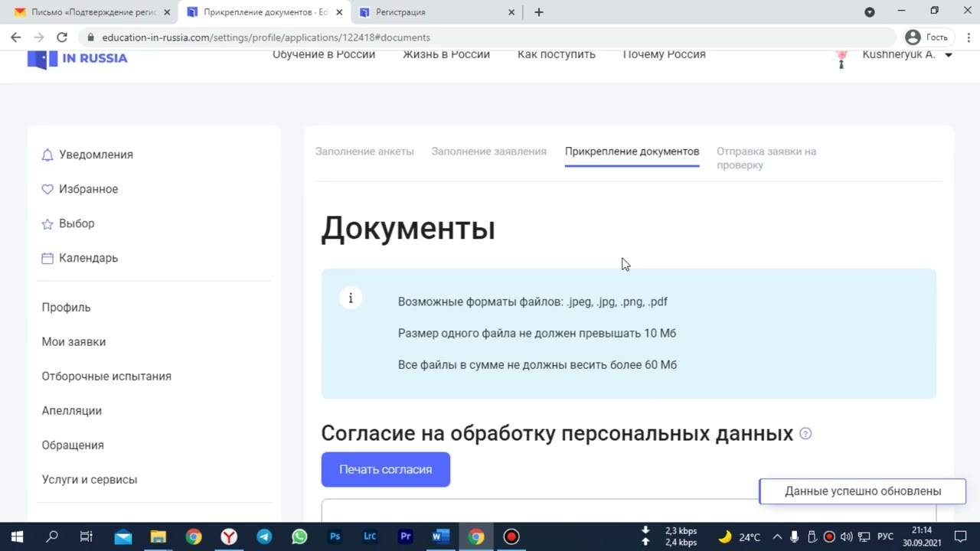
Task: Open Premiere Pro from taskbar
Action: [405, 536]
